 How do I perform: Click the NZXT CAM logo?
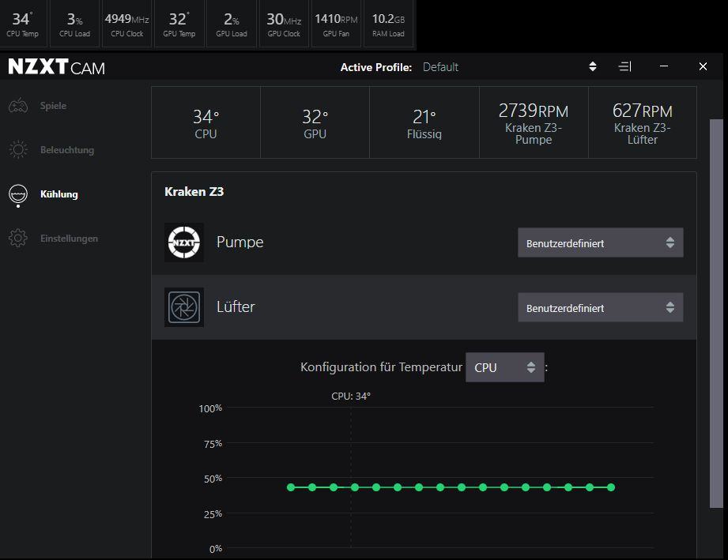pyautogui.click(x=57, y=67)
